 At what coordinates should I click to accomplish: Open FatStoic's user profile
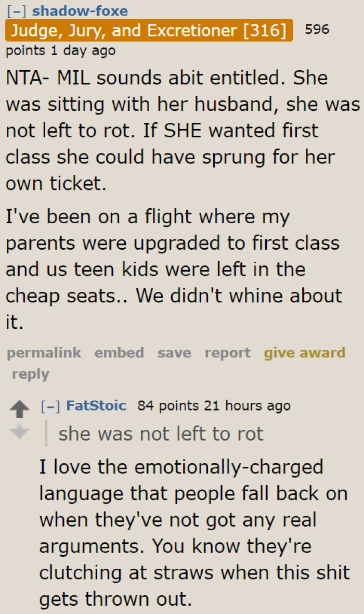[96, 406]
